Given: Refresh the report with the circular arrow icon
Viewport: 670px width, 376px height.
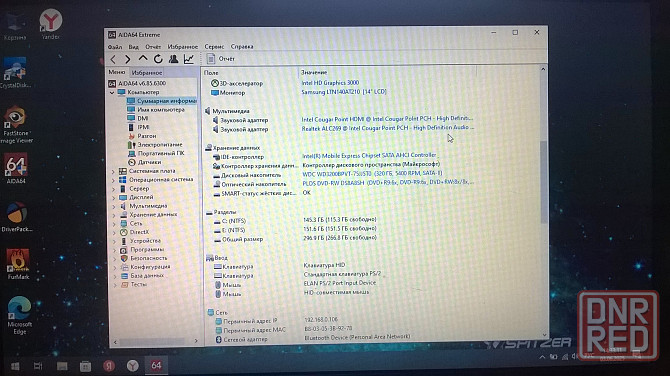Looking at the screenshot, I should coord(158,59).
